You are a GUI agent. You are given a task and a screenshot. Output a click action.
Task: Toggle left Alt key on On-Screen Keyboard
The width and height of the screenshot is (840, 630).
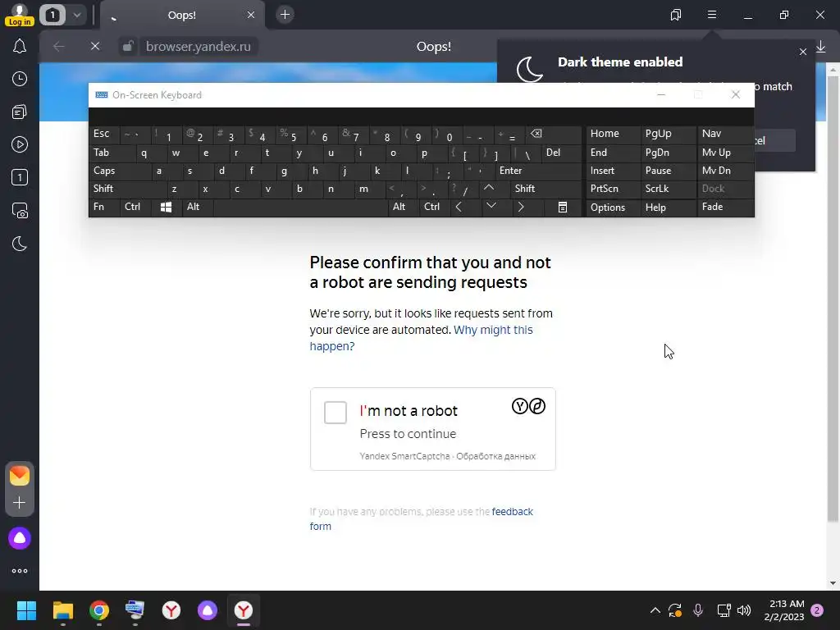pyautogui.click(x=198, y=207)
